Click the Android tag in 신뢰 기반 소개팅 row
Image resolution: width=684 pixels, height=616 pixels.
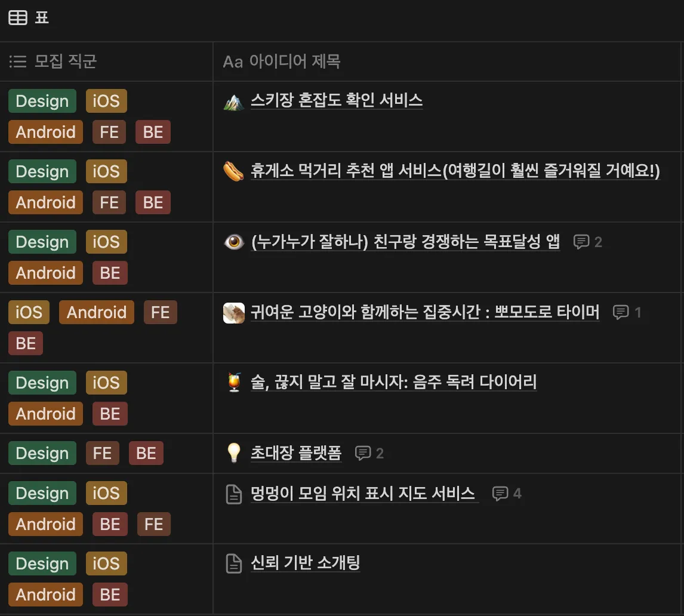(45, 595)
